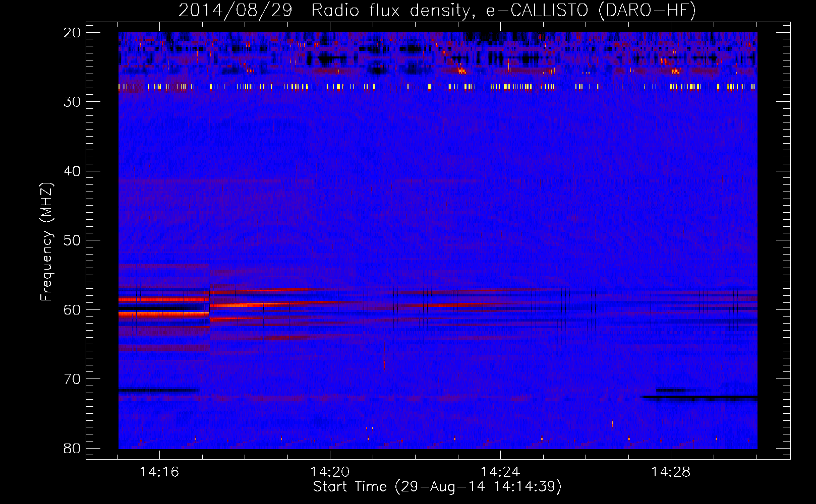Click the 60 frequency tick label
Image resolution: width=816 pixels, height=504 pixels.
click(72, 309)
